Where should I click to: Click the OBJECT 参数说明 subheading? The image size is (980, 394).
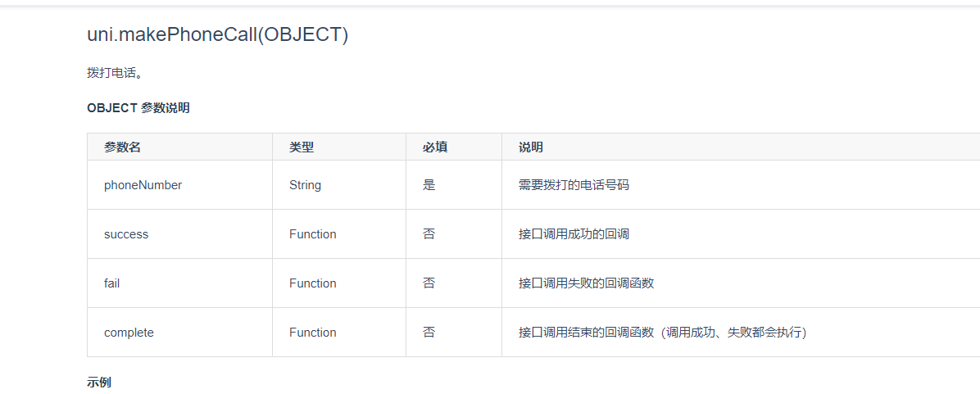[138, 107]
